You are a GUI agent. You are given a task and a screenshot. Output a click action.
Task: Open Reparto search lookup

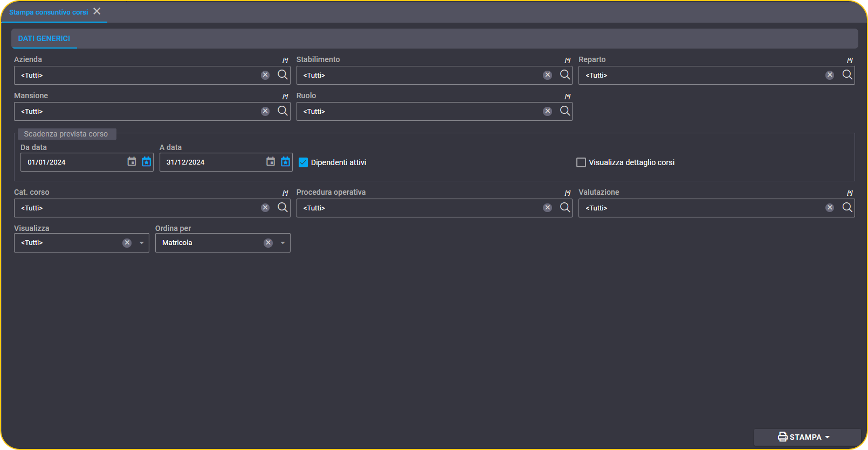(848, 75)
